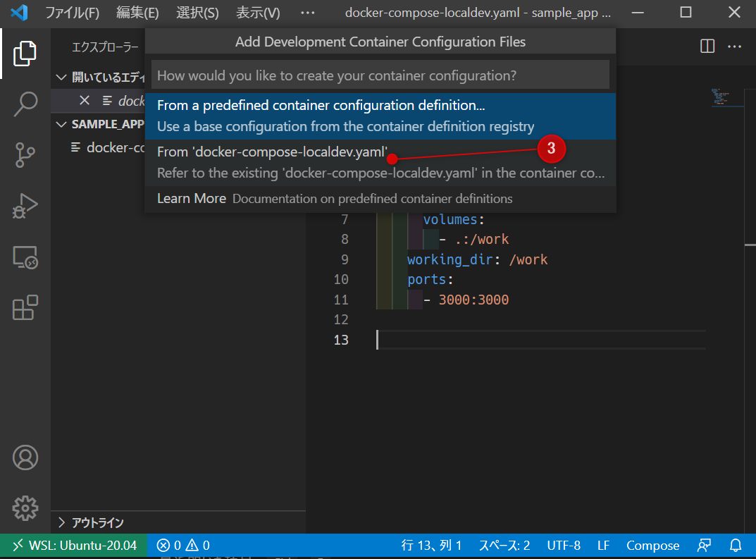Image resolution: width=756 pixels, height=559 pixels.
Task: Click 行 13、列 1 cursor position
Action: click(431, 546)
